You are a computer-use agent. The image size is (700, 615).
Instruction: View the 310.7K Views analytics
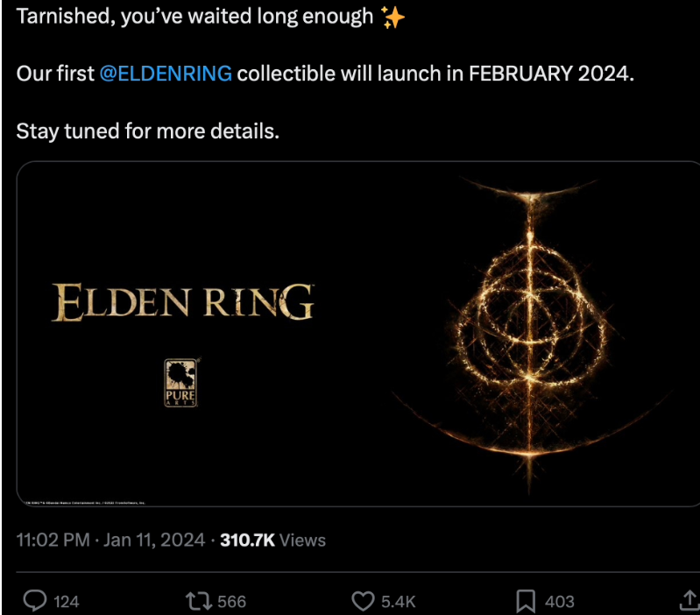(x=272, y=540)
